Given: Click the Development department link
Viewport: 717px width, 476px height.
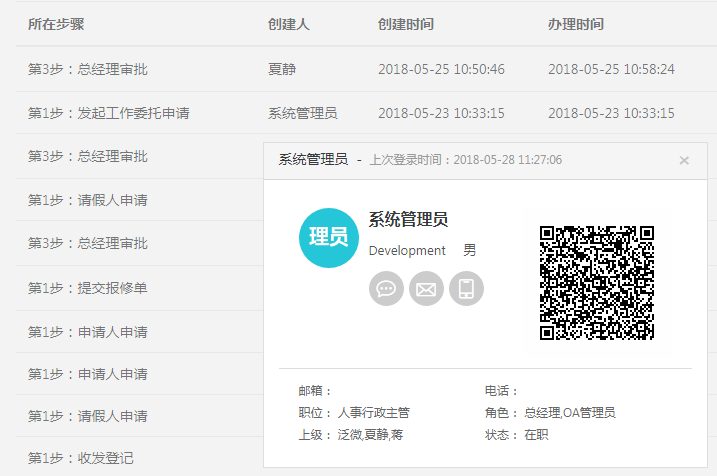Looking at the screenshot, I should [407, 251].
